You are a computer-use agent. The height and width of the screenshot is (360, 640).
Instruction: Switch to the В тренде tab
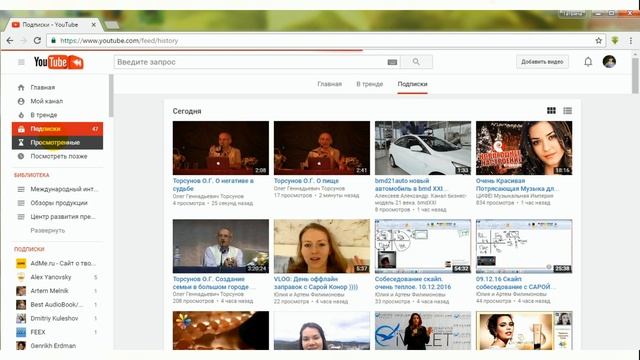click(369, 84)
